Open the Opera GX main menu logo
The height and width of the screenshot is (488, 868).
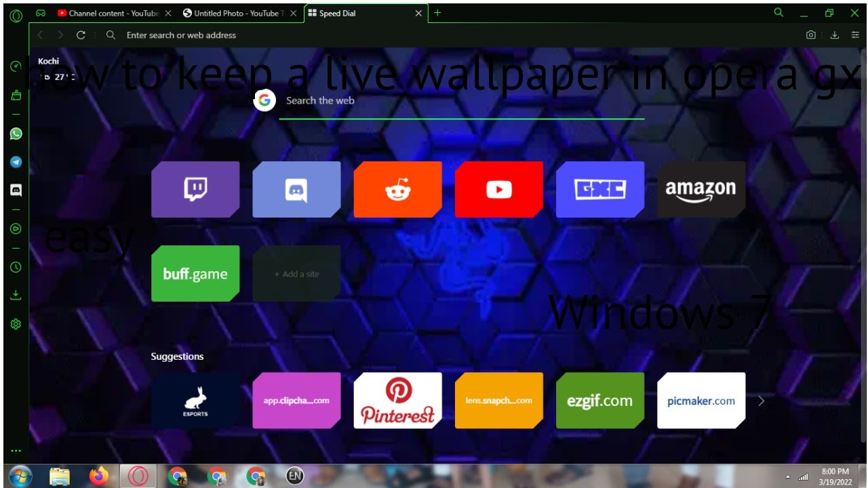(16, 15)
